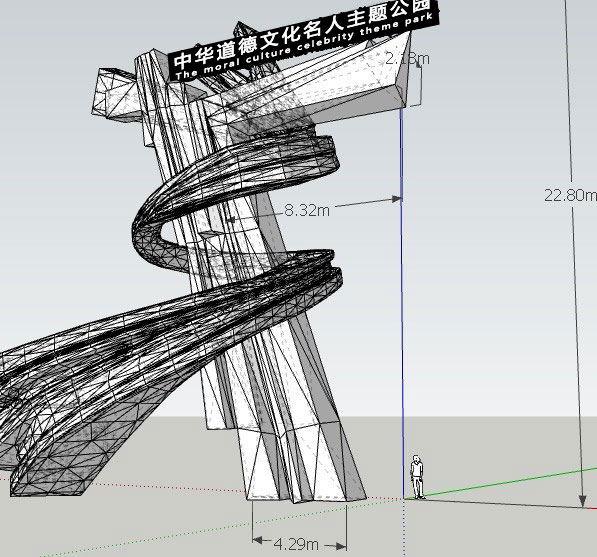Click the green dotted axis line
This screenshot has width=597, height=557.
click(x=221, y=527)
